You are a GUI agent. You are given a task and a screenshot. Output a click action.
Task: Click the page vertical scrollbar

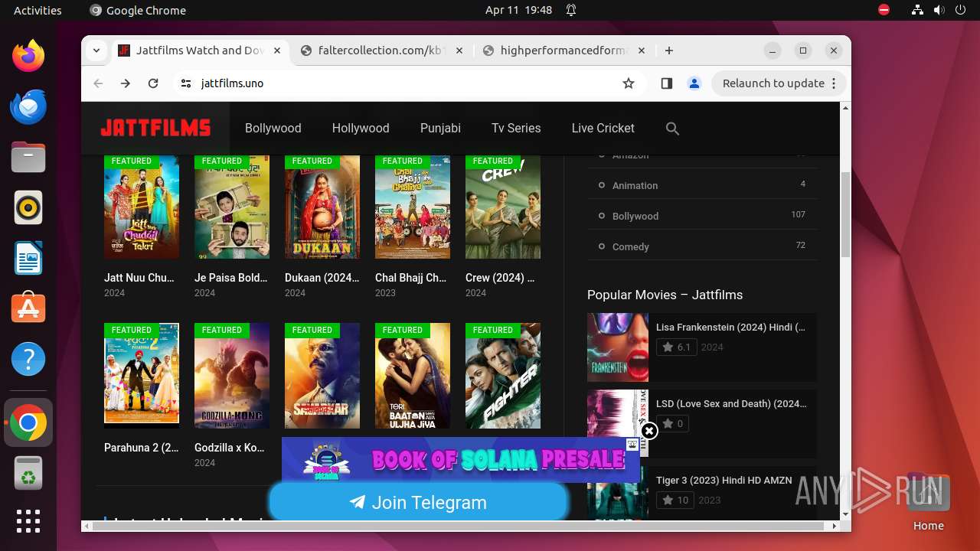845,214
